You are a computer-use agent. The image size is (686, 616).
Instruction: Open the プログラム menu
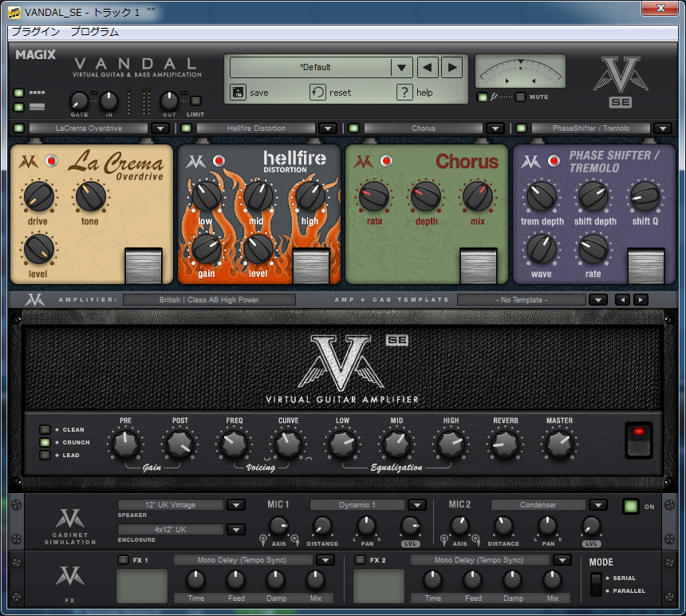click(94, 31)
